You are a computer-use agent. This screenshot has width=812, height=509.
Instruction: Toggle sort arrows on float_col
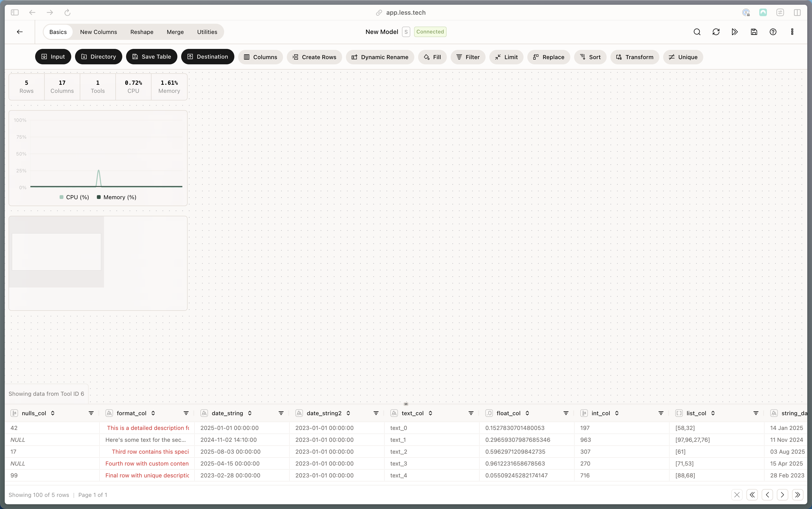pos(527,413)
